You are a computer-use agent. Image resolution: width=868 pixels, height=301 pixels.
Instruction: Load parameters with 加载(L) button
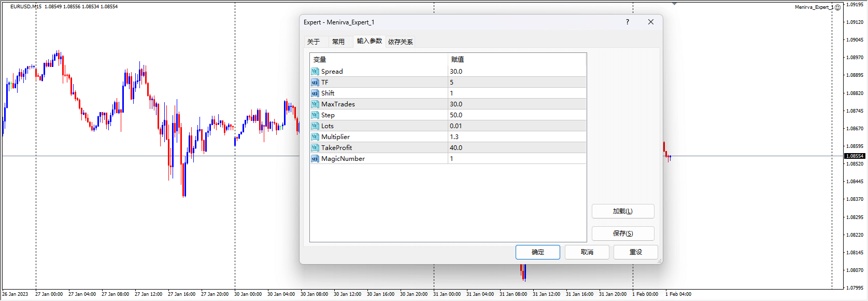[x=622, y=211]
